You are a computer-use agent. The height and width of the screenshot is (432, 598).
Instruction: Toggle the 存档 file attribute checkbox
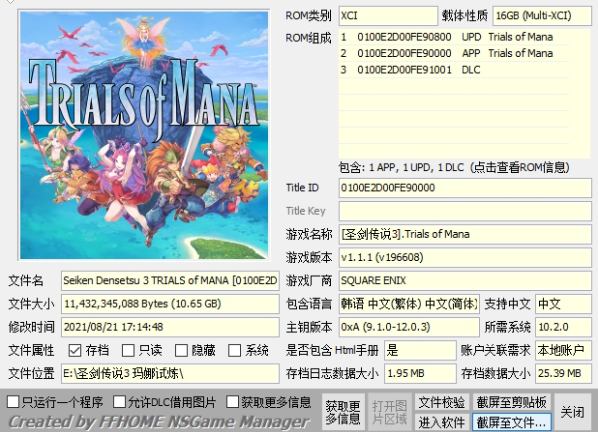pyautogui.click(x=75, y=350)
